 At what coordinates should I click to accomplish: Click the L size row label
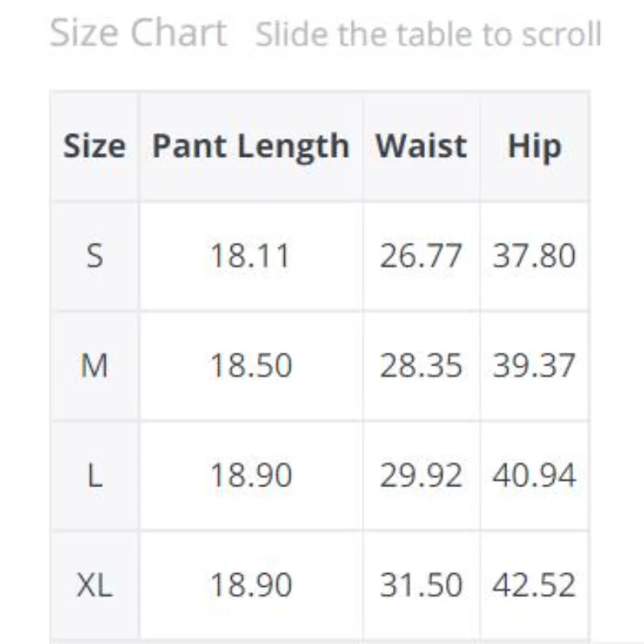(x=95, y=476)
